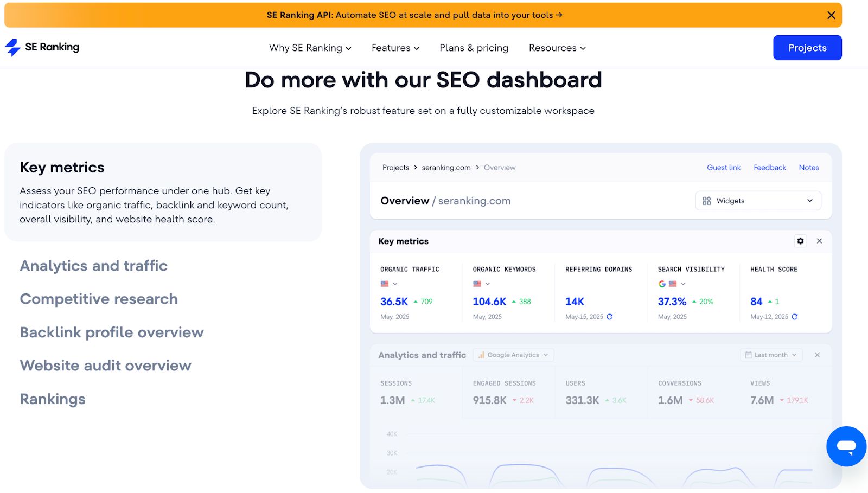The width and height of the screenshot is (868, 493).
Task: Click the 14K referring domains value
Action: click(575, 302)
